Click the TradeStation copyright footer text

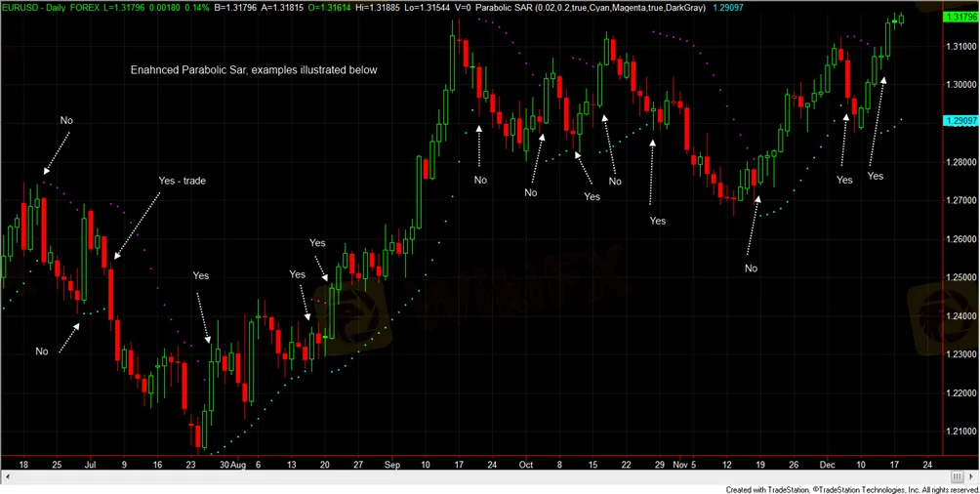coord(850,489)
